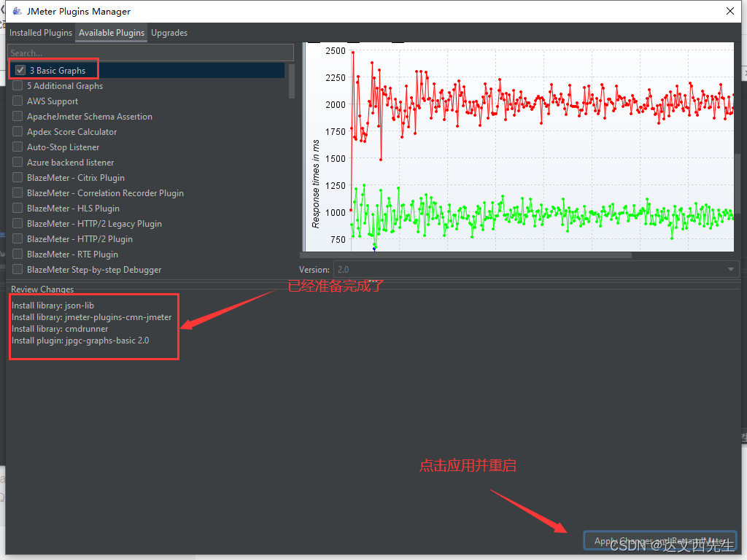The image size is (747, 560).
Task: Select the 5 Additional Graphs label
Action: (x=65, y=86)
